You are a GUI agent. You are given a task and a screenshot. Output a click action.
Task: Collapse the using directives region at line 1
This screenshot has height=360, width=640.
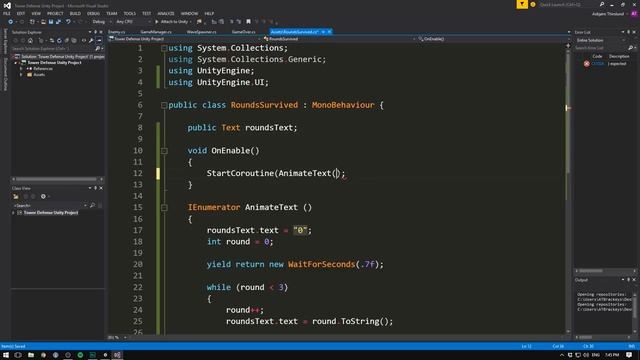tap(164, 48)
